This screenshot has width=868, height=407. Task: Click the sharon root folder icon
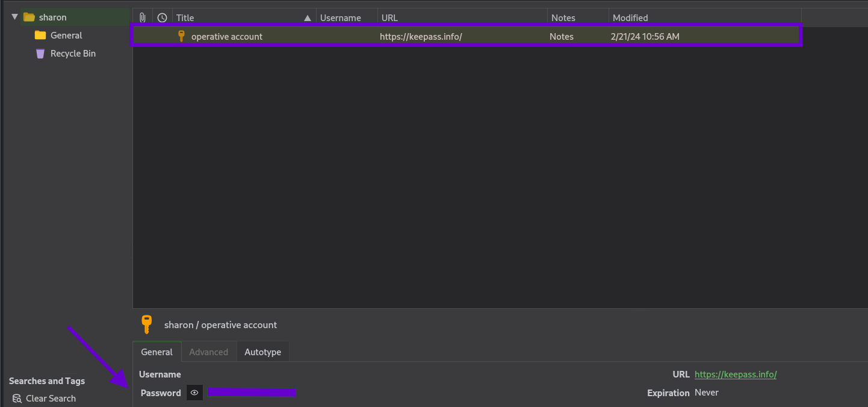29,17
